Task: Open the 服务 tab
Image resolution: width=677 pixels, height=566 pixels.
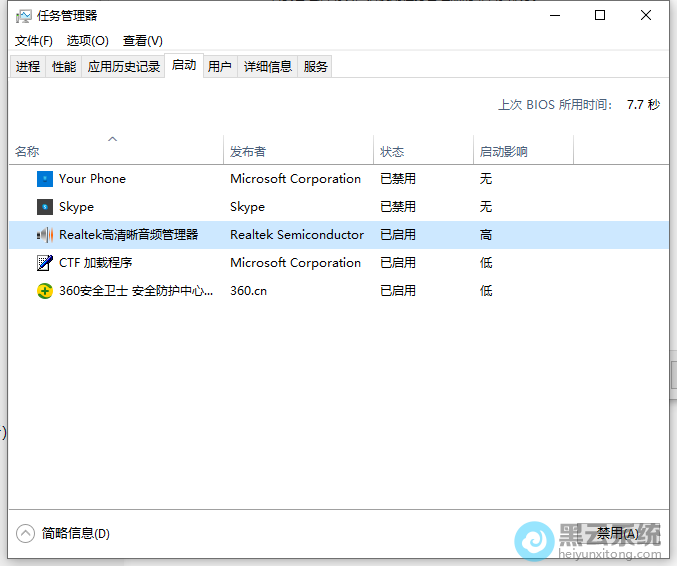Action: tap(316, 67)
